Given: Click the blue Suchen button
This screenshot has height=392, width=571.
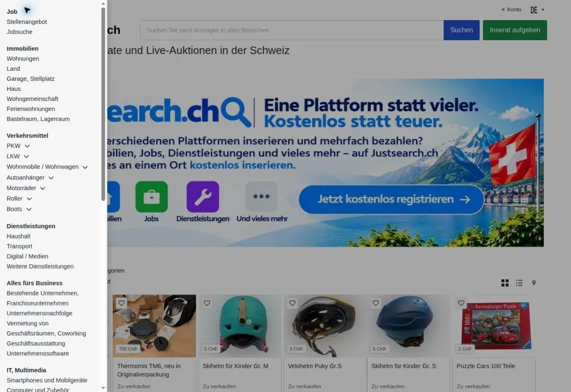Looking at the screenshot, I should (x=461, y=30).
